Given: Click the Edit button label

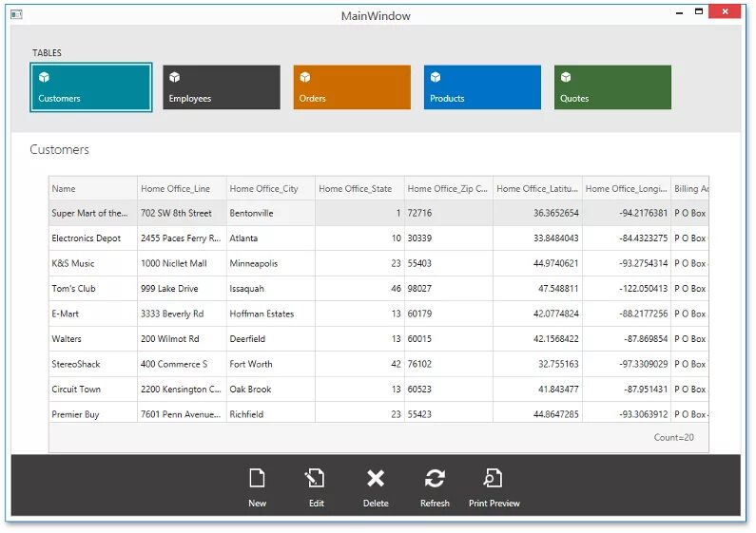Looking at the screenshot, I should 317,504.
